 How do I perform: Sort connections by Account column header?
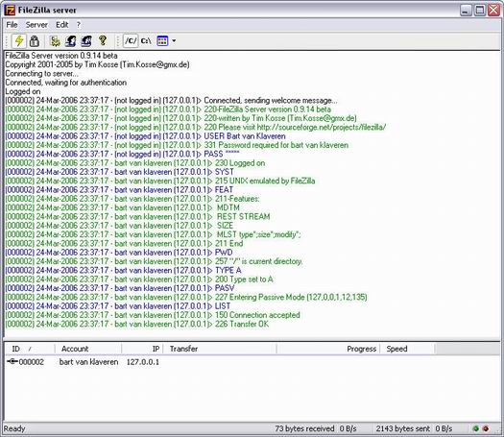click(88, 349)
